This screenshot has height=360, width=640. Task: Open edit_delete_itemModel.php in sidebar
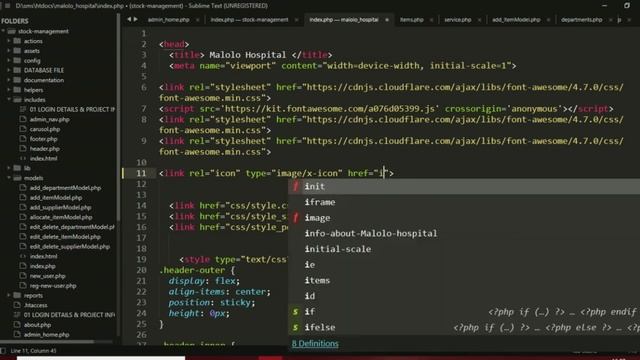65,237
